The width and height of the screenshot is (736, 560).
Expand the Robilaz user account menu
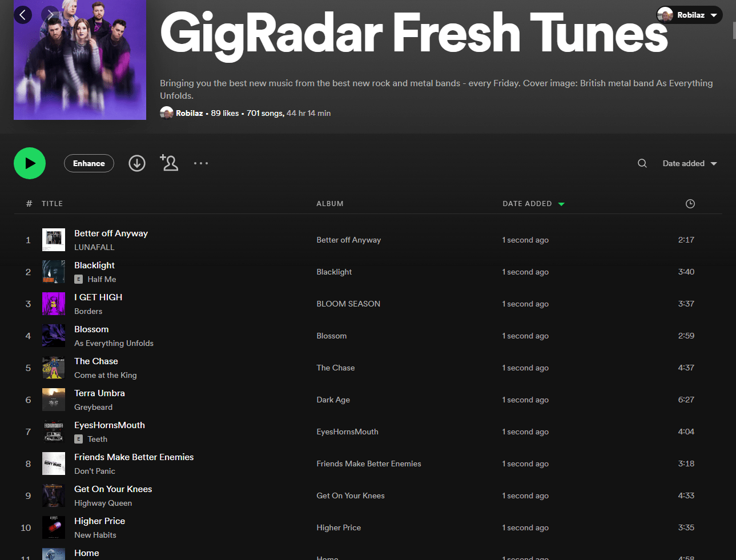(689, 15)
